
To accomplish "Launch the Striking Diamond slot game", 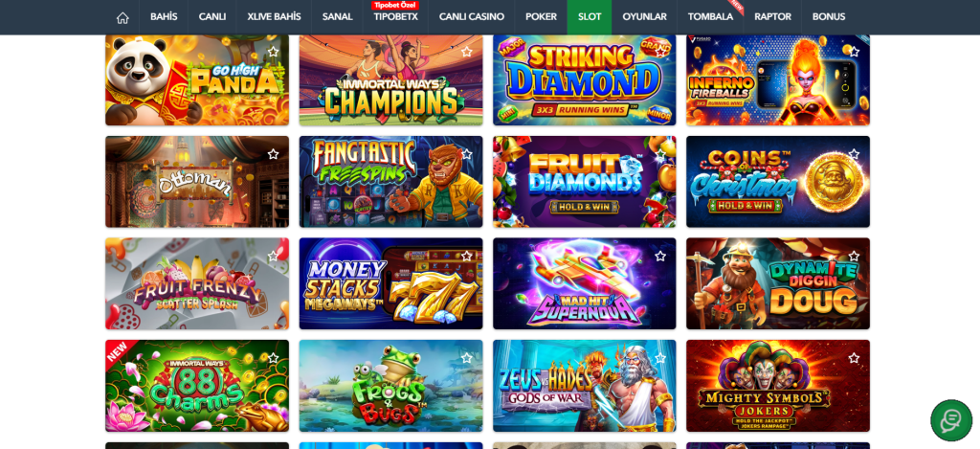I will pos(585,80).
